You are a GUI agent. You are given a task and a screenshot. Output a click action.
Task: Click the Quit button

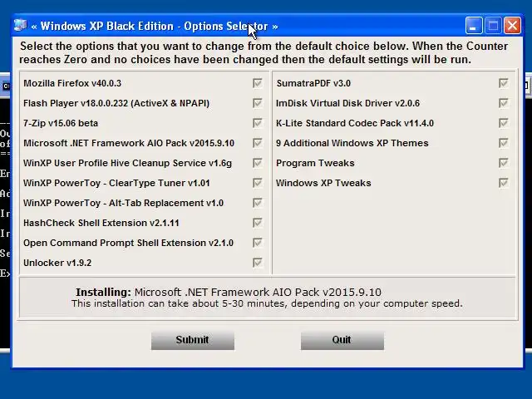(342, 340)
